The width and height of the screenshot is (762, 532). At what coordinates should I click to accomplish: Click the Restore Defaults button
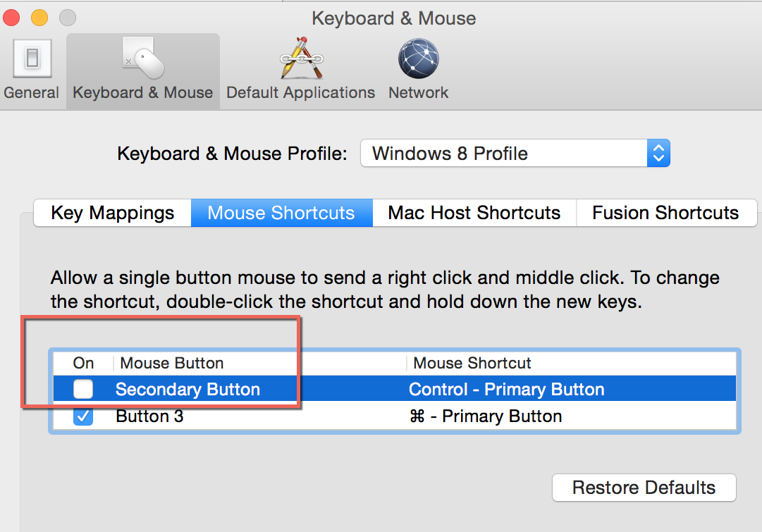coord(644,488)
